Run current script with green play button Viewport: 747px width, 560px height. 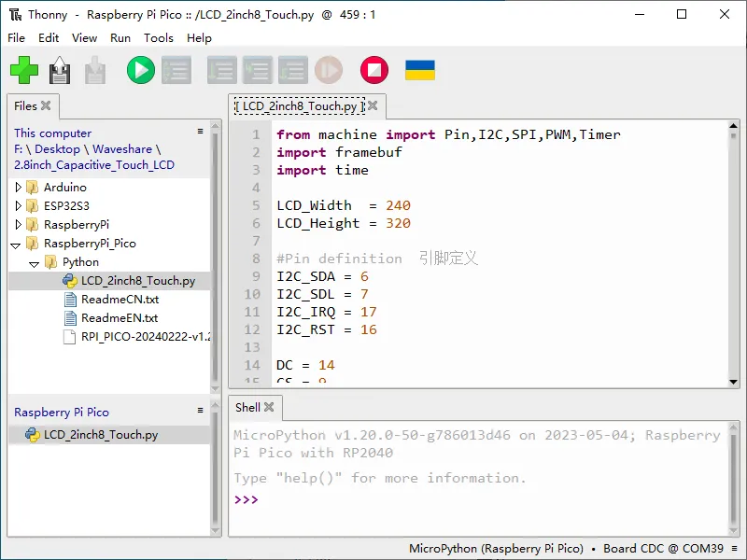(x=141, y=70)
